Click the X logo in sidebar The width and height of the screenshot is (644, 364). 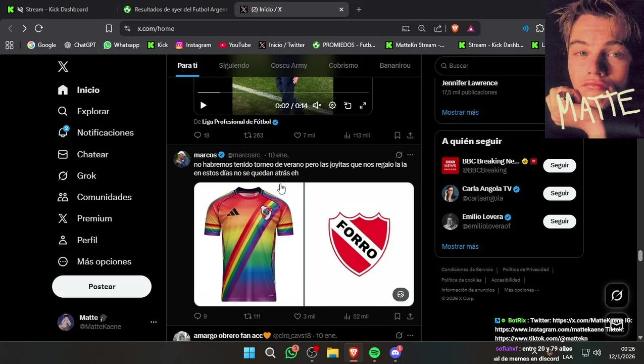(63, 67)
